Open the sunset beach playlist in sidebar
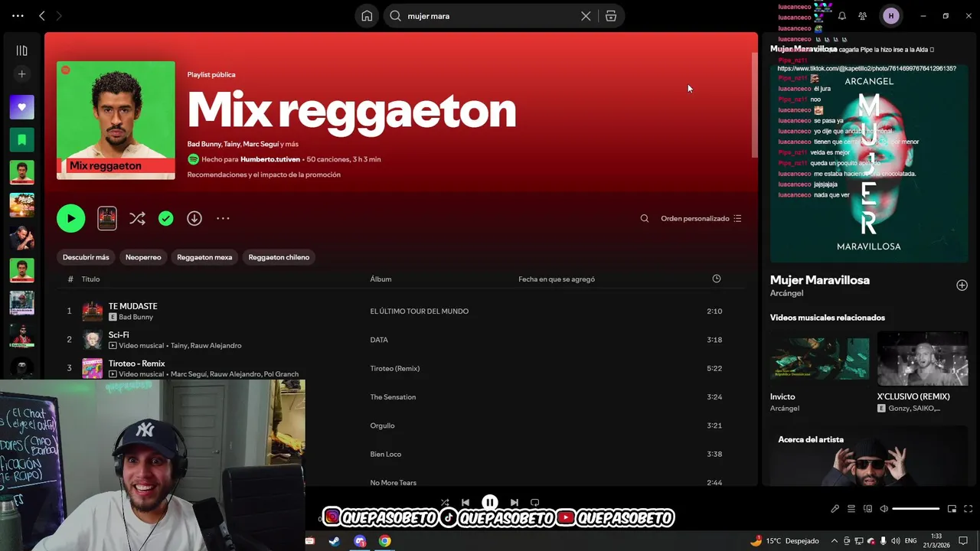This screenshot has height=551, width=980. 22,205
